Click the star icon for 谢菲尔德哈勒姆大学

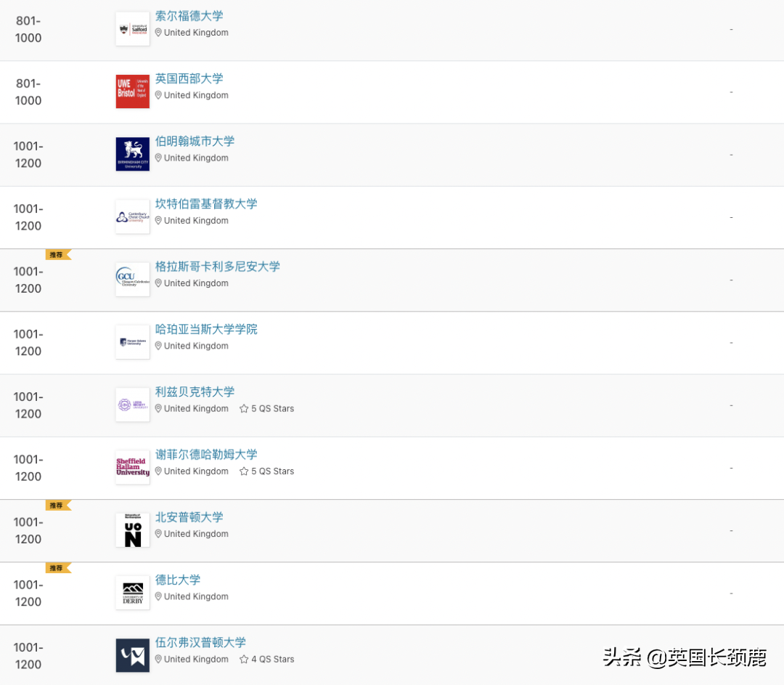point(243,471)
